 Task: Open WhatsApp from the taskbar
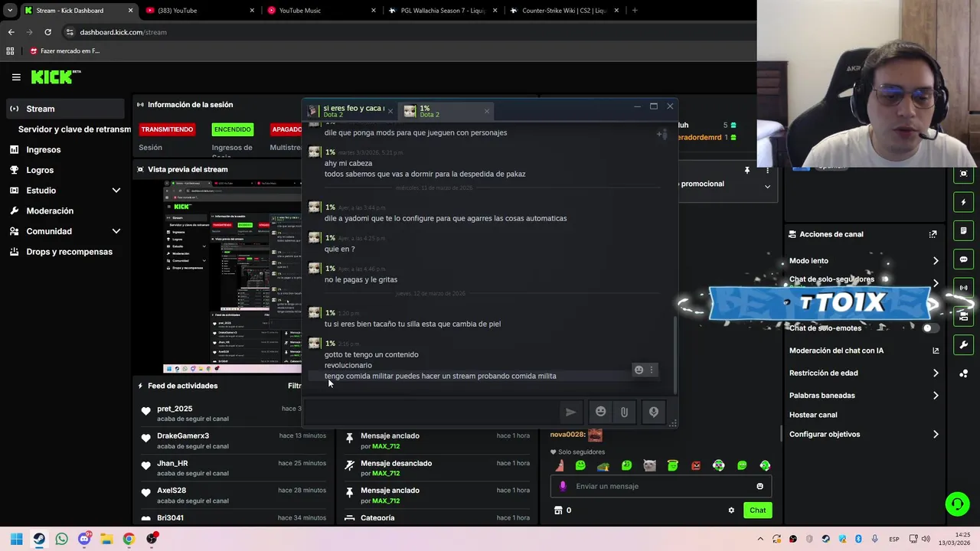pos(61,539)
